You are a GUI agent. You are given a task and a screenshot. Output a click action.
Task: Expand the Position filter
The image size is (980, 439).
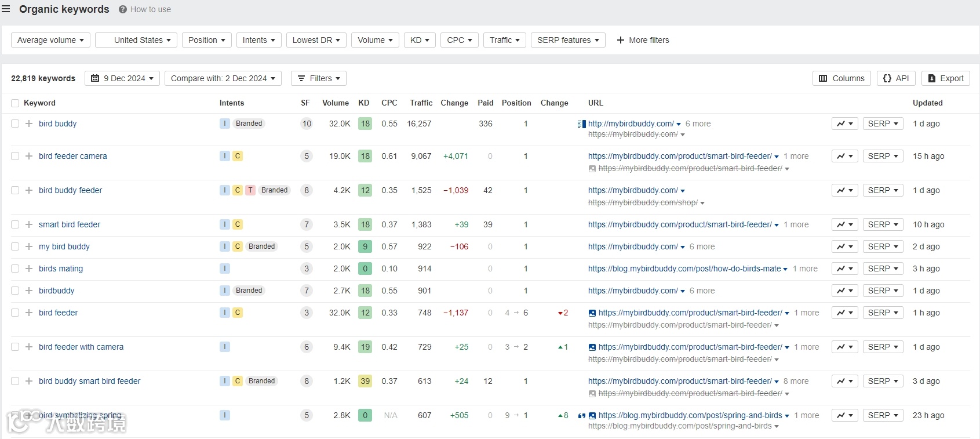207,40
